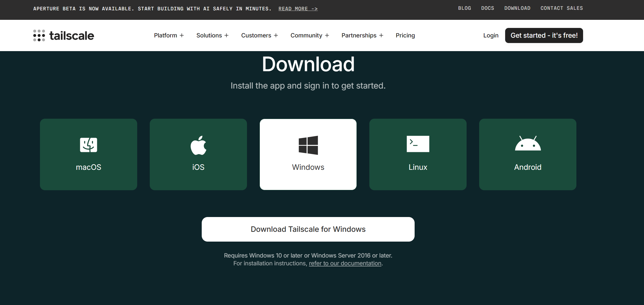The height and width of the screenshot is (305, 644).
Task: Expand the Partnerships menu
Action: point(362,35)
